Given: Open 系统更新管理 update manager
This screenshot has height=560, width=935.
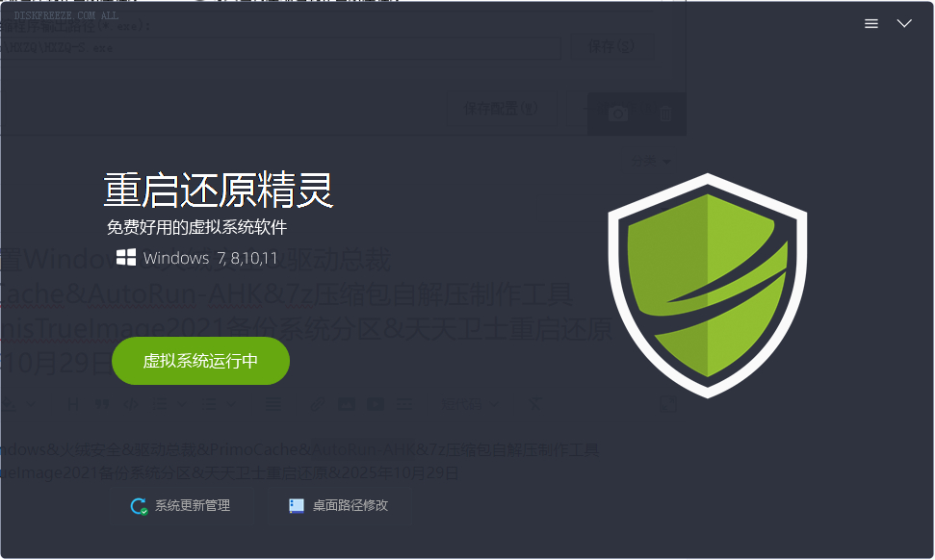Looking at the screenshot, I should point(181,506).
